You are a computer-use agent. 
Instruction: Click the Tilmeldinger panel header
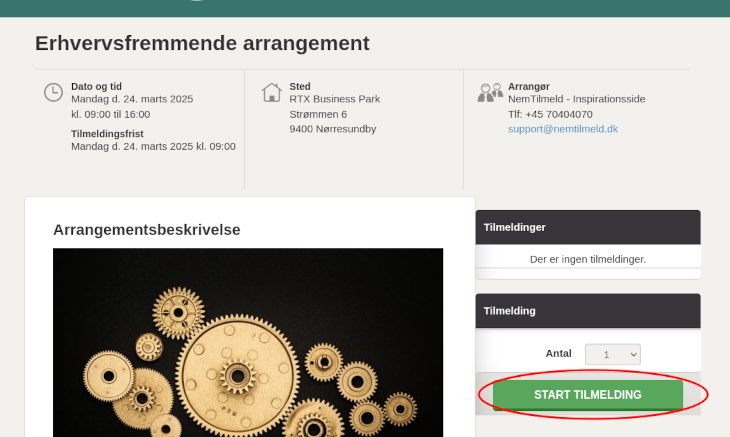588,227
